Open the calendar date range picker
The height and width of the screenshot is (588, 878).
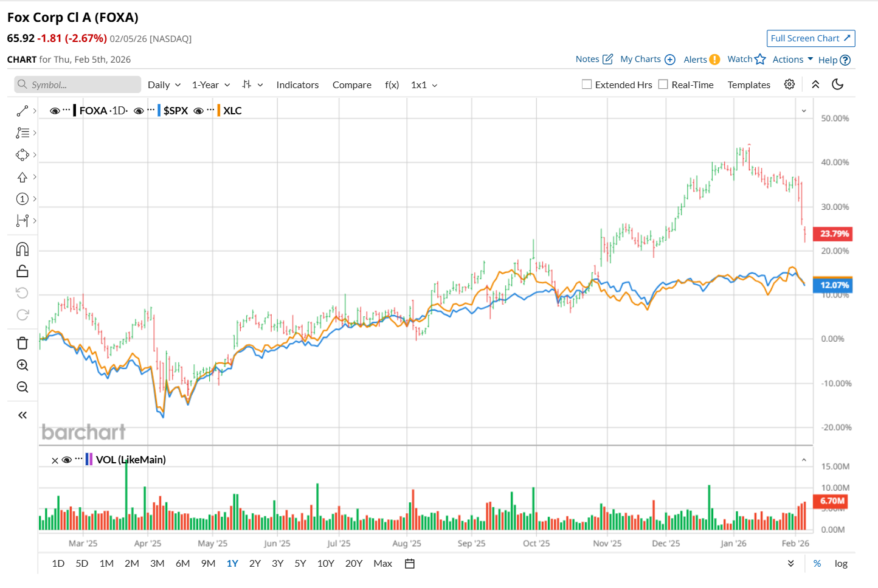click(x=410, y=564)
